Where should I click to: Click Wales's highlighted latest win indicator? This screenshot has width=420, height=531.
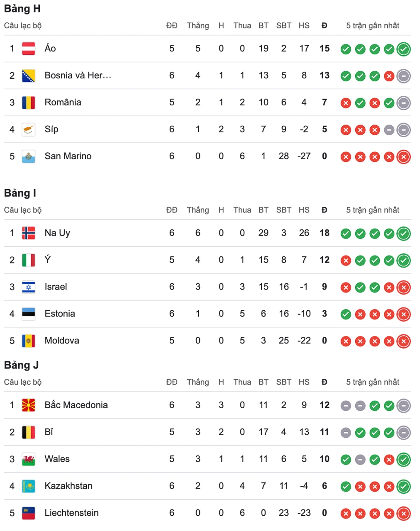[403, 460]
